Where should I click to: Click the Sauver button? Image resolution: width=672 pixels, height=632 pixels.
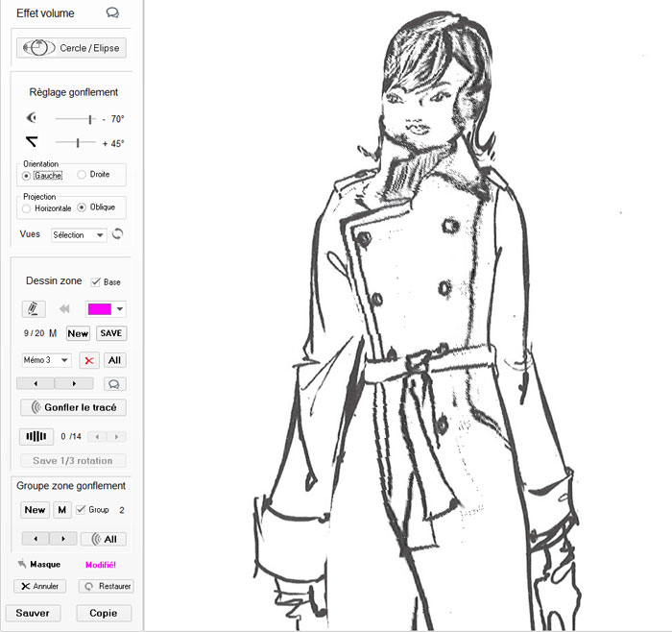tap(33, 613)
